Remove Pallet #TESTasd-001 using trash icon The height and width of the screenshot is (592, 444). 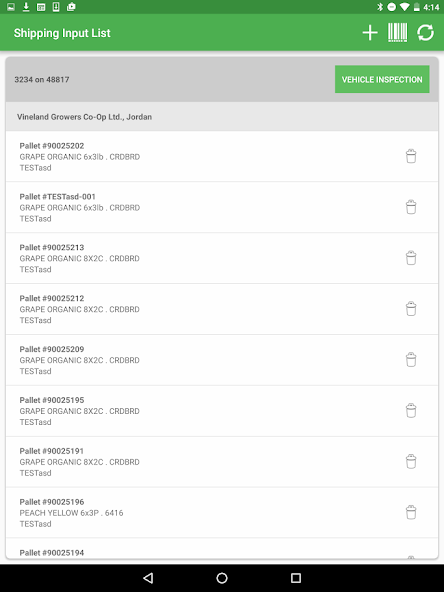pos(411,207)
